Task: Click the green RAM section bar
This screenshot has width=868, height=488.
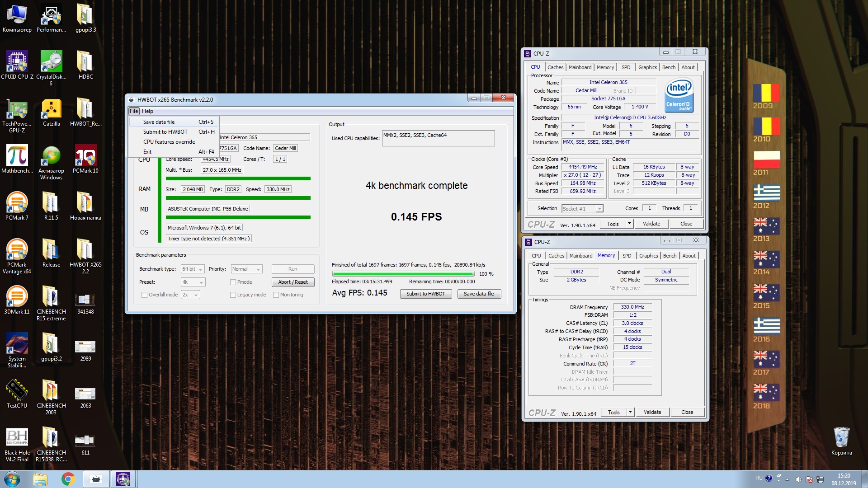Action: [x=238, y=198]
